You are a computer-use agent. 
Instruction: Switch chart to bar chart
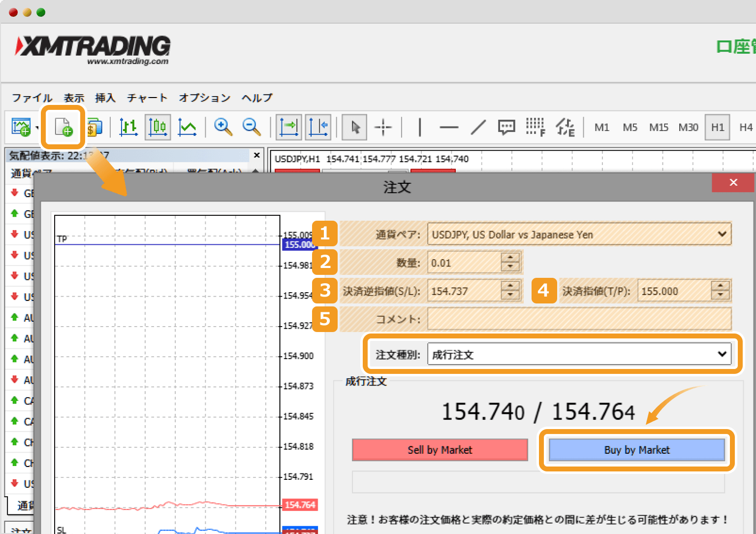(128, 127)
